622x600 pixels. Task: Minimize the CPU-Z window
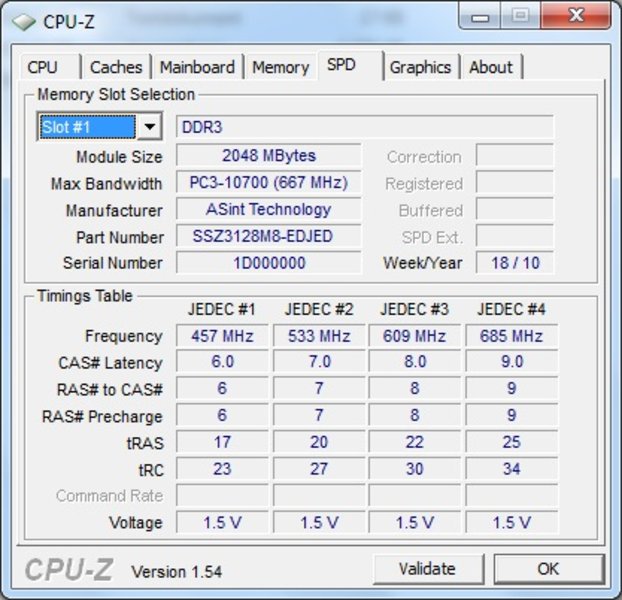point(483,16)
